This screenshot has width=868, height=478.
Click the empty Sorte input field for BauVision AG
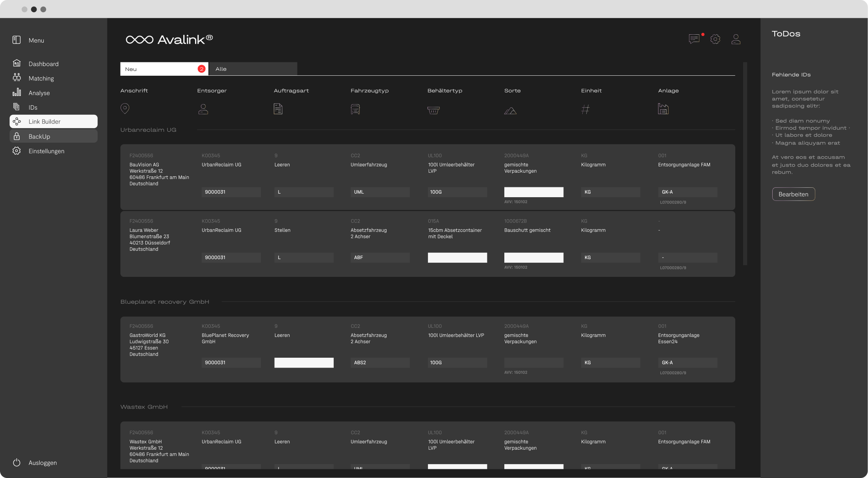(533, 192)
